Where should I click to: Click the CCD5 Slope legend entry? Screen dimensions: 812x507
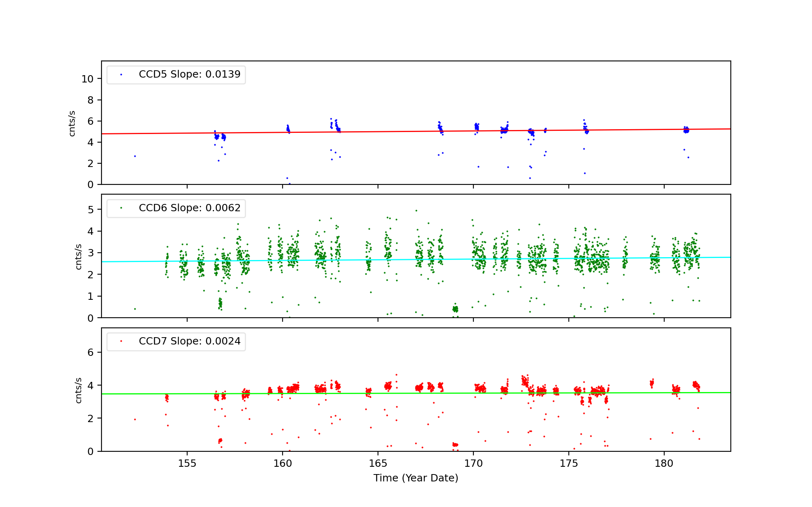click(189, 74)
